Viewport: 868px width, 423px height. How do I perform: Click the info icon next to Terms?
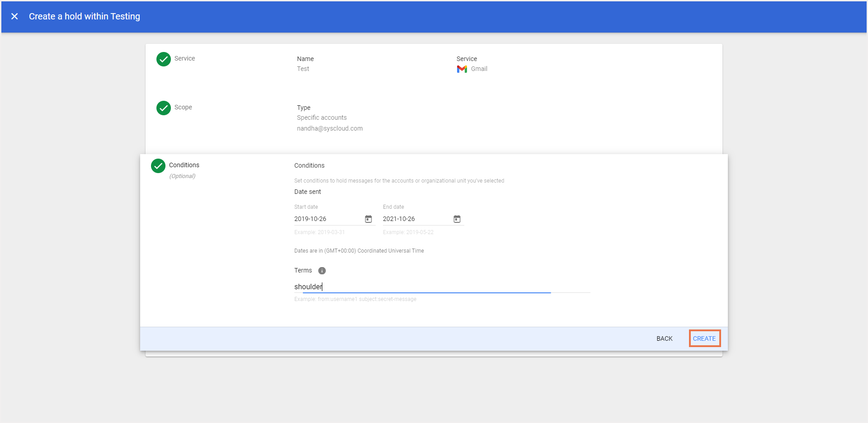coord(322,270)
